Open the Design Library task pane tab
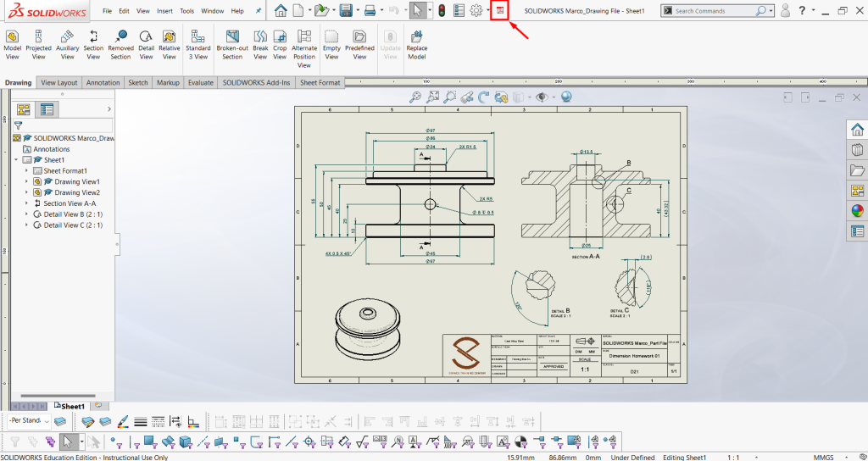Image resolution: width=868 pixels, height=461 pixels. pos(857,150)
